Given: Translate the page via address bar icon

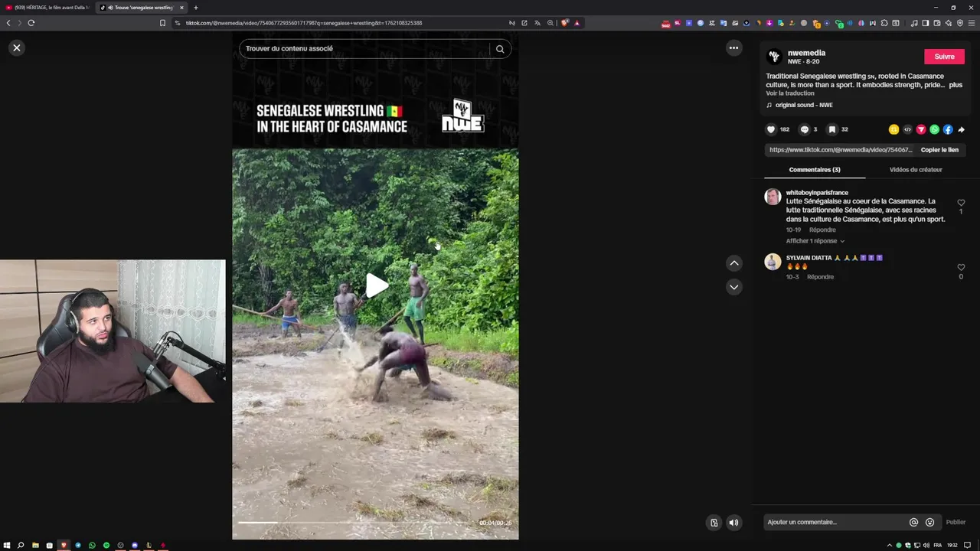Looking at the screenshot, I should [537, 23].
